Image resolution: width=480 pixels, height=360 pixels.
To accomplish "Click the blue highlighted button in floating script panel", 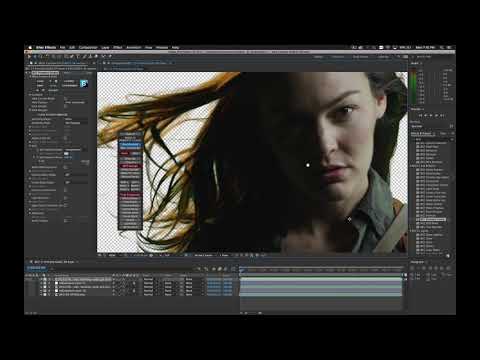I will [x=131, y=146].
